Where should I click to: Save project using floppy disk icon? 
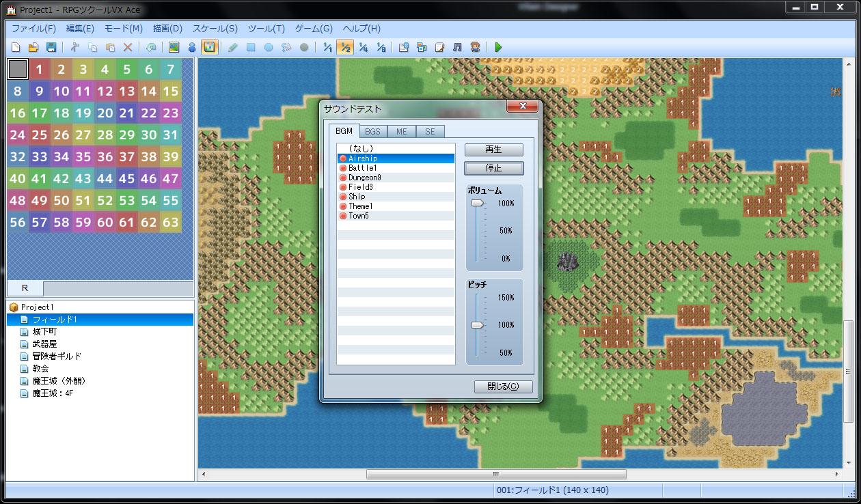point(51,48)
